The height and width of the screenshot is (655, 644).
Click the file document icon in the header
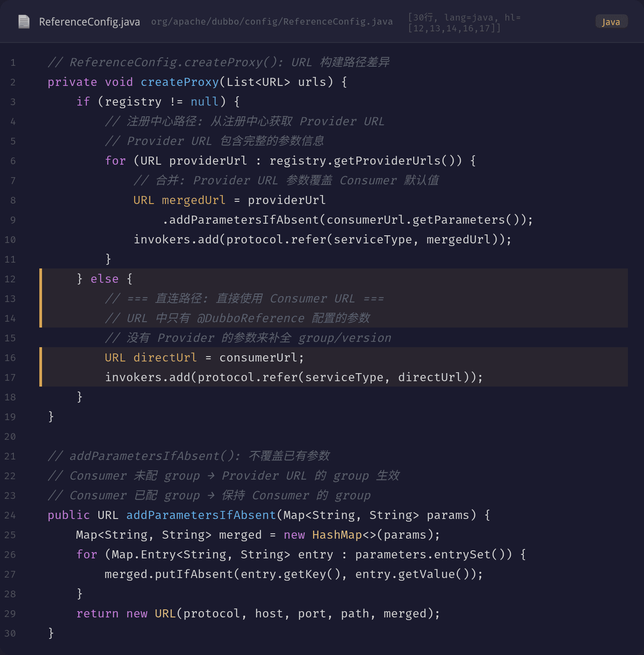pyautogui.click(x=24, y=21)
